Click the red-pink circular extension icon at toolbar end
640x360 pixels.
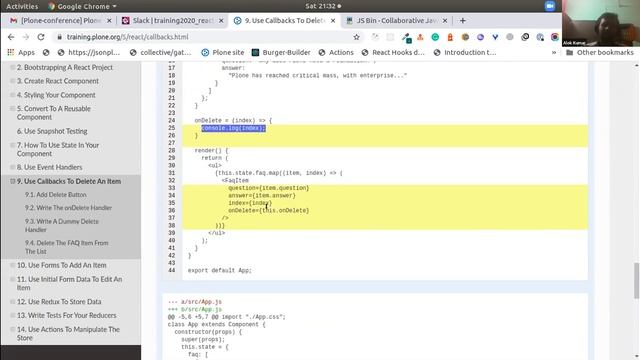(555, 37)
